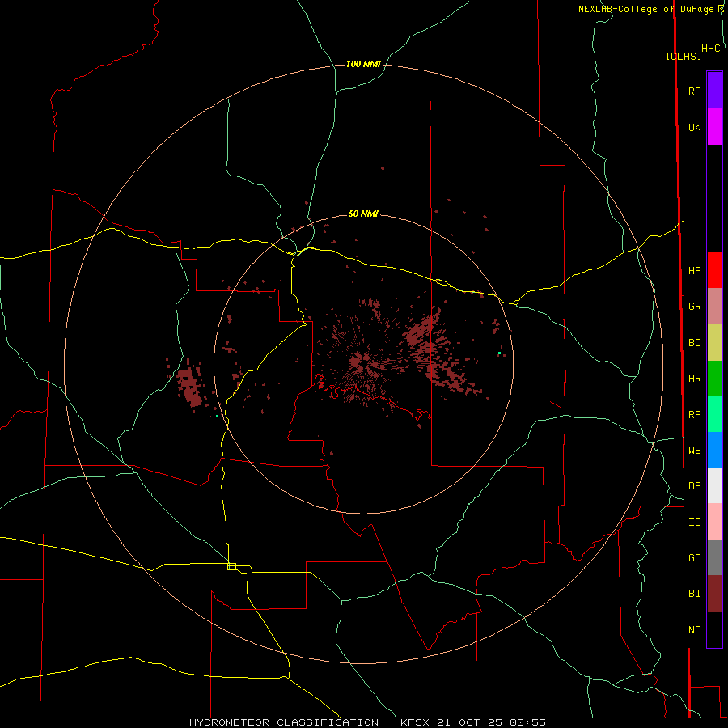
Task: Click the 100 NMI range ring label
Action: click(x=363, y=64)
